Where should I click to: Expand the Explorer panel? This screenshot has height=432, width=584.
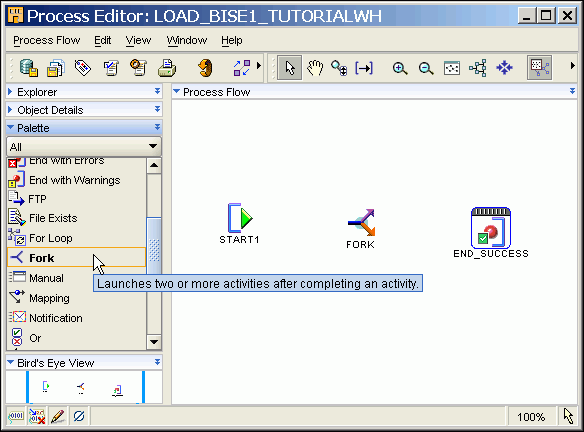point(10,91)
